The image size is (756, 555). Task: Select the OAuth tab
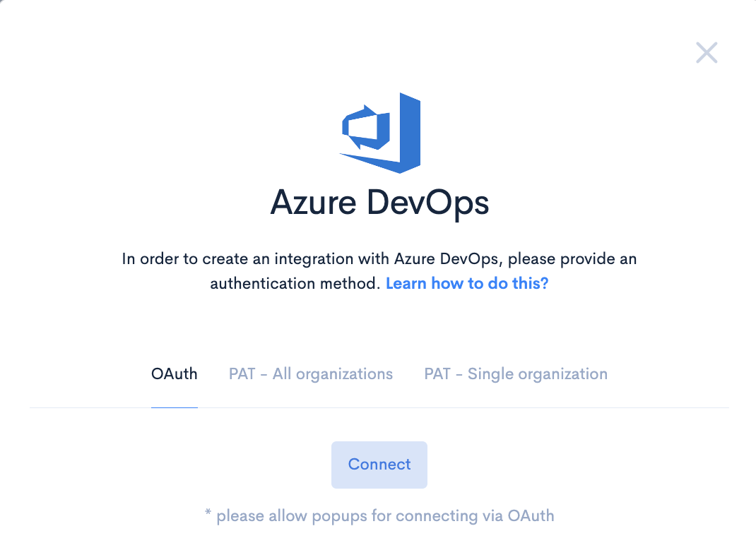pyautogui.click(x=174, y=374)
